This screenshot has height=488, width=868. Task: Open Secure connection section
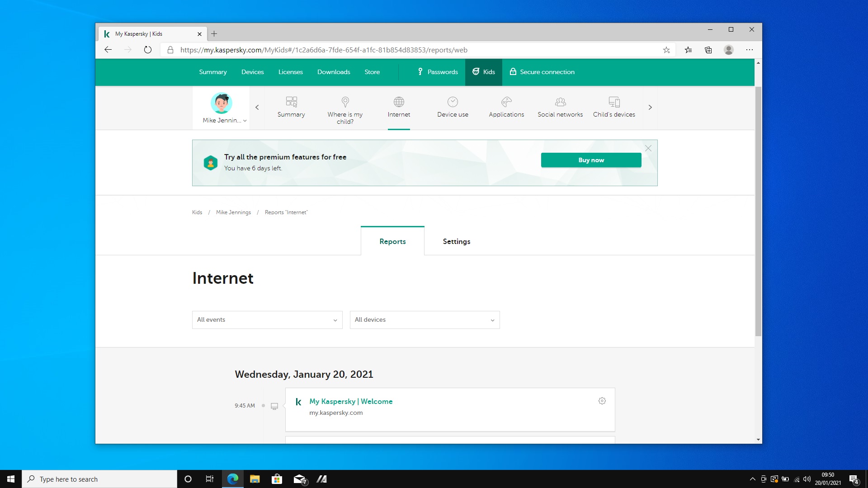(542, 72)
